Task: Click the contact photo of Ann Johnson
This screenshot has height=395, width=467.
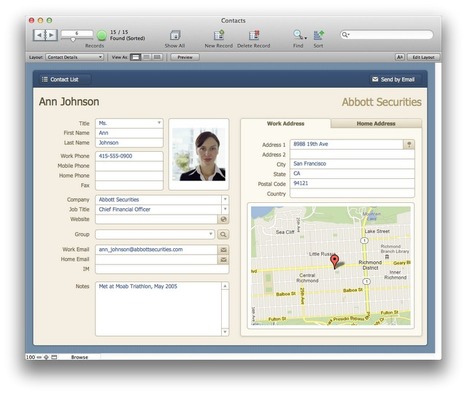Action: coord(199,154)
